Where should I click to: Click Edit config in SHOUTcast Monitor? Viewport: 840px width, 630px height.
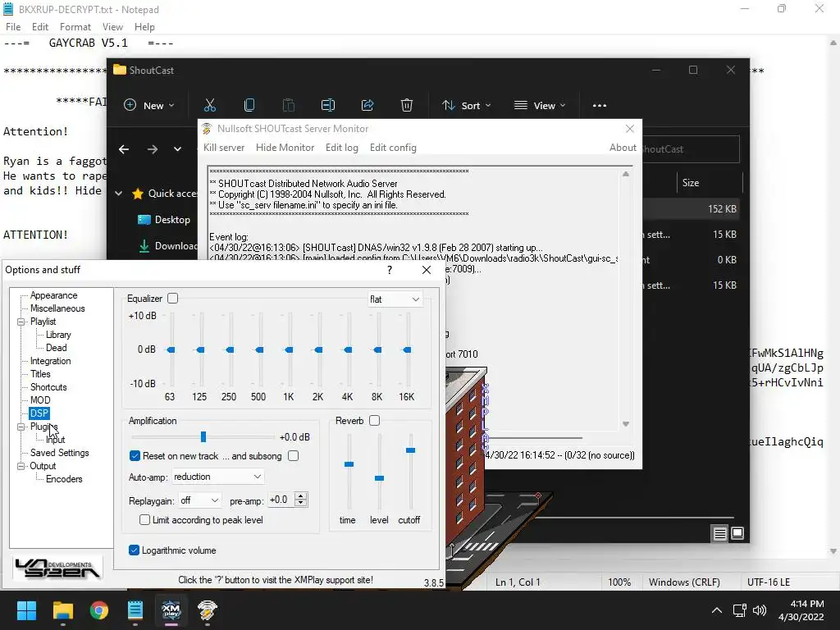click(393, 148)
